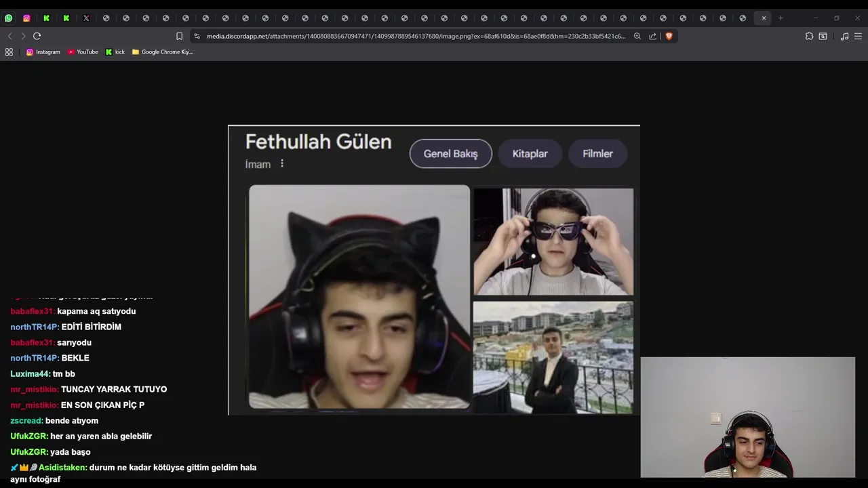
Task: Expand the Google Chrome Kişi... bookmark folder
Action: coord(163,52)
